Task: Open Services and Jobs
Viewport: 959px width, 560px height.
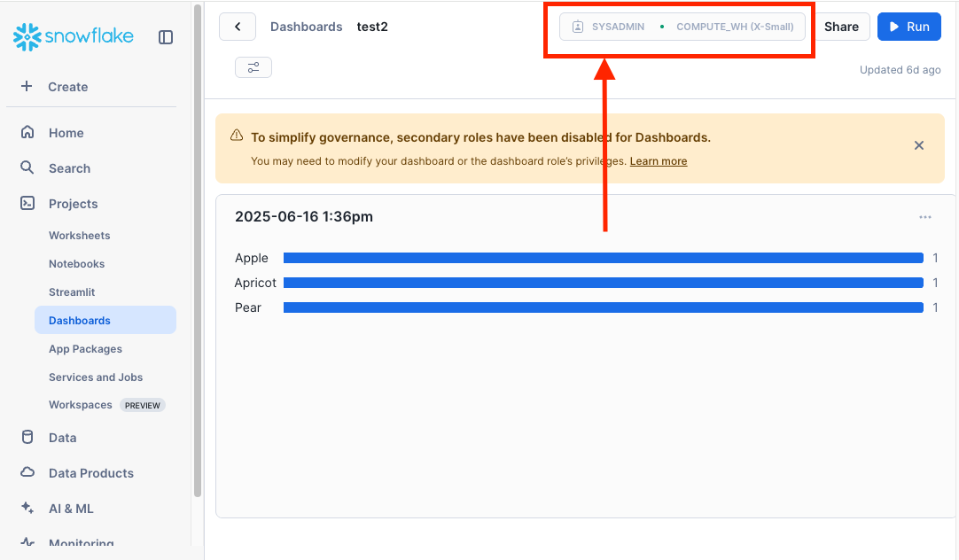Action: tap(96, 377)
